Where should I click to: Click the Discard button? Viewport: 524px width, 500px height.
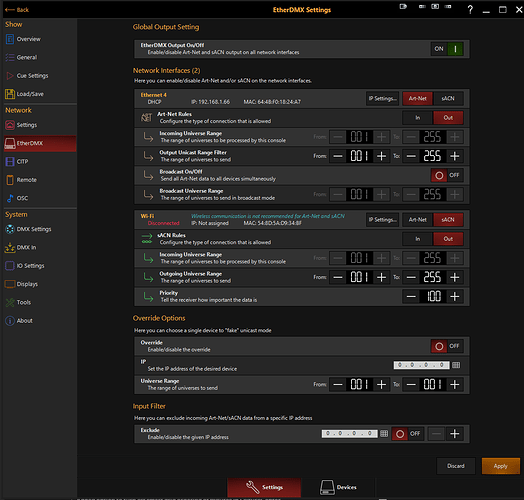point(456,466)
